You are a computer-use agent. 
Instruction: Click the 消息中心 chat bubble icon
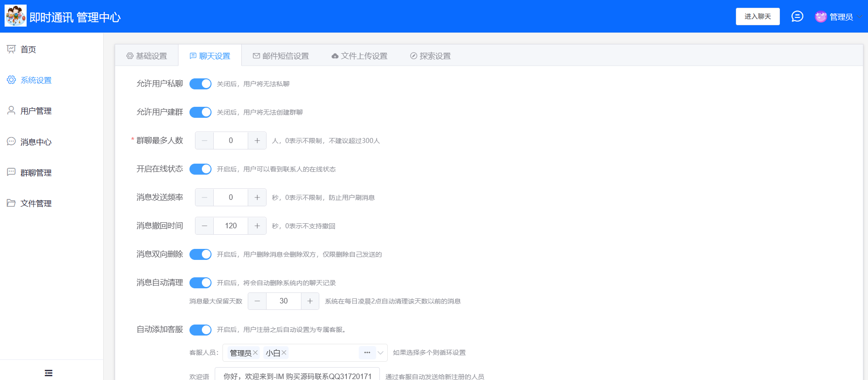click(11, 142)
